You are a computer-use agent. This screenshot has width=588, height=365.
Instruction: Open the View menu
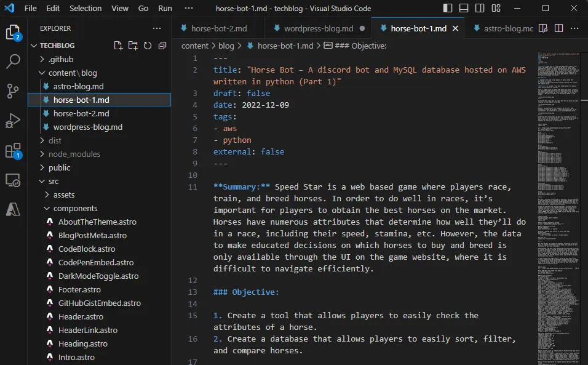coord(119,8)
